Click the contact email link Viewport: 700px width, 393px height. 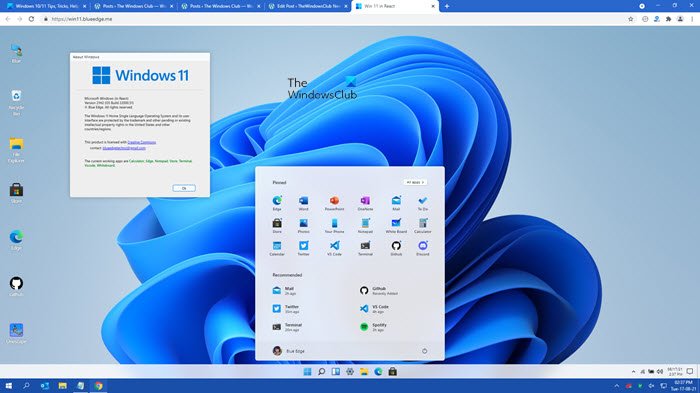tap(124, 148)
